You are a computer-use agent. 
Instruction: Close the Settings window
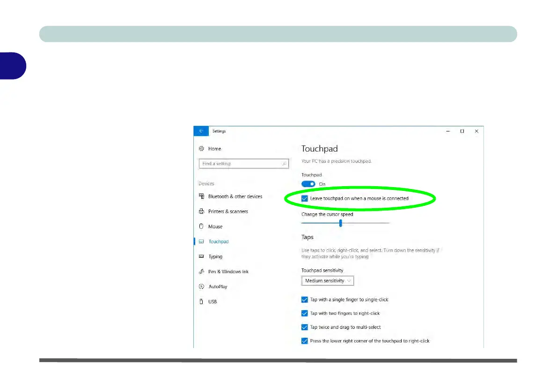pyautogui.click(x=476, y=131)
